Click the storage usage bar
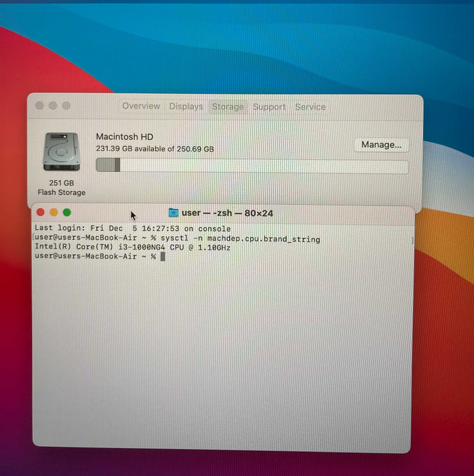Viewport: 474px width, 476px height. (x=252, y=166)
